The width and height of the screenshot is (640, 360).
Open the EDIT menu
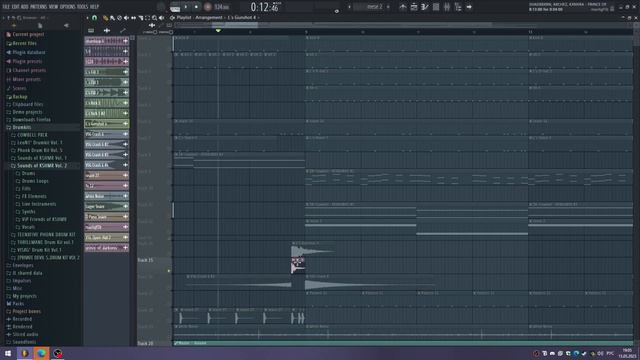(16, 7)
